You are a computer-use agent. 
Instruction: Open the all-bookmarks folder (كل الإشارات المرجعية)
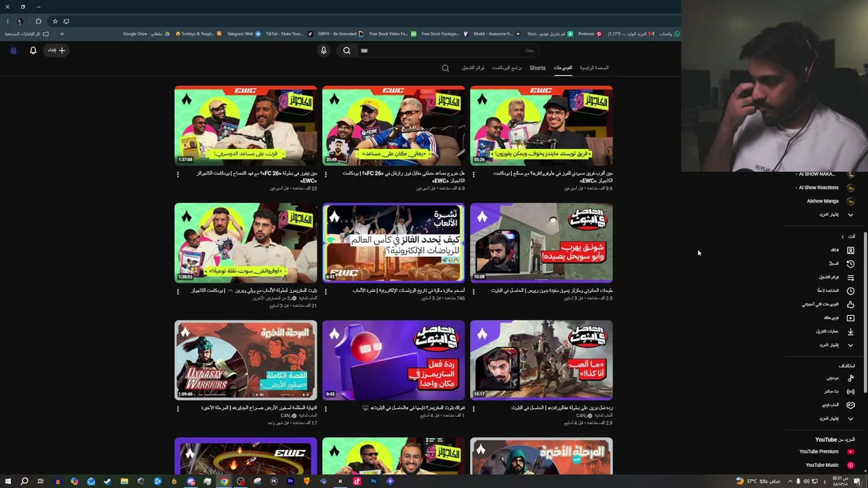(x=27, y=34)
